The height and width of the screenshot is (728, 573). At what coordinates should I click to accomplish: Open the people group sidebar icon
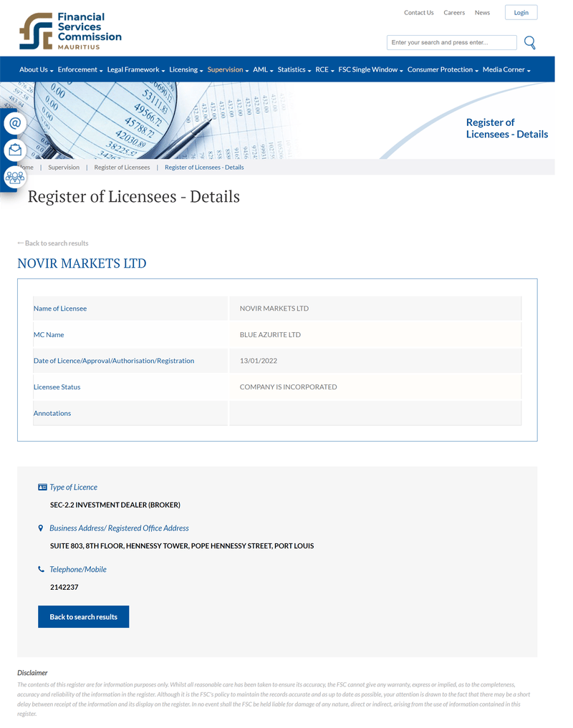15,177
